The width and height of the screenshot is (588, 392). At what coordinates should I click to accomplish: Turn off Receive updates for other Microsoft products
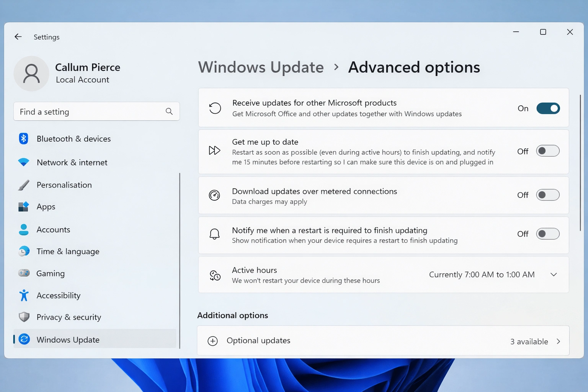click(548, 108)
